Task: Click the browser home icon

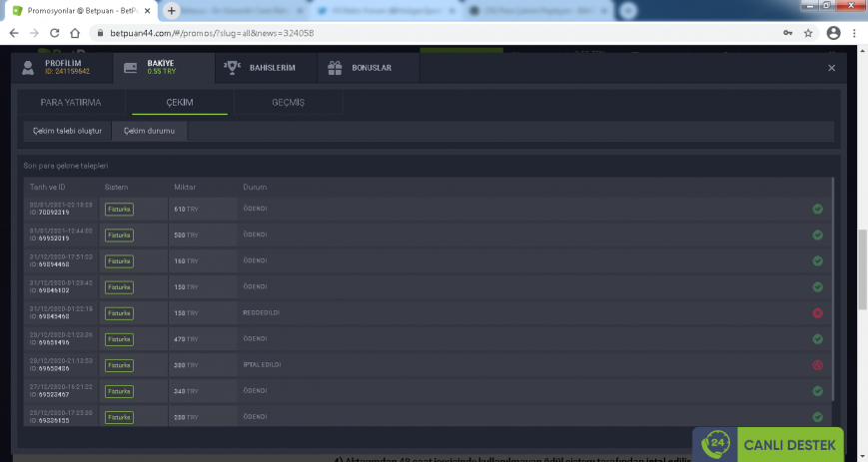Action: tap(75, 33)
